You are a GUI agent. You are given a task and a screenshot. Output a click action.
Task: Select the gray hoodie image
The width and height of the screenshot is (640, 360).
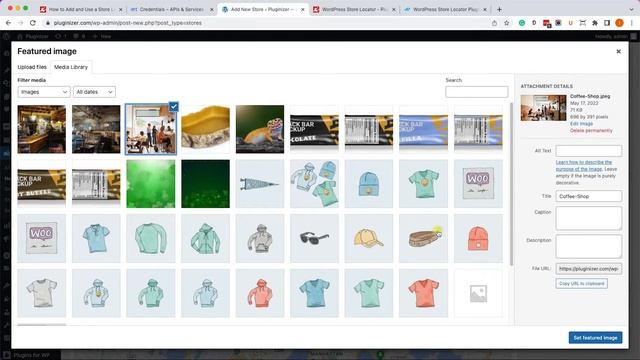click(x=260, y=238)
